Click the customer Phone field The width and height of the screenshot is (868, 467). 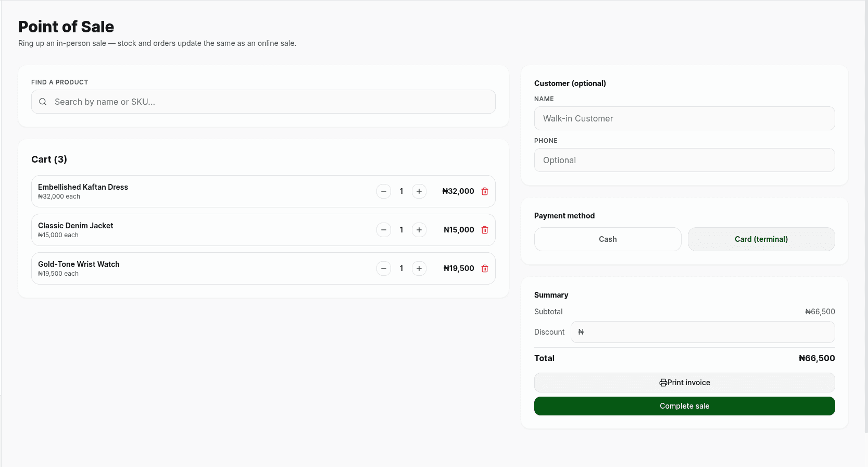pos(685,160)
